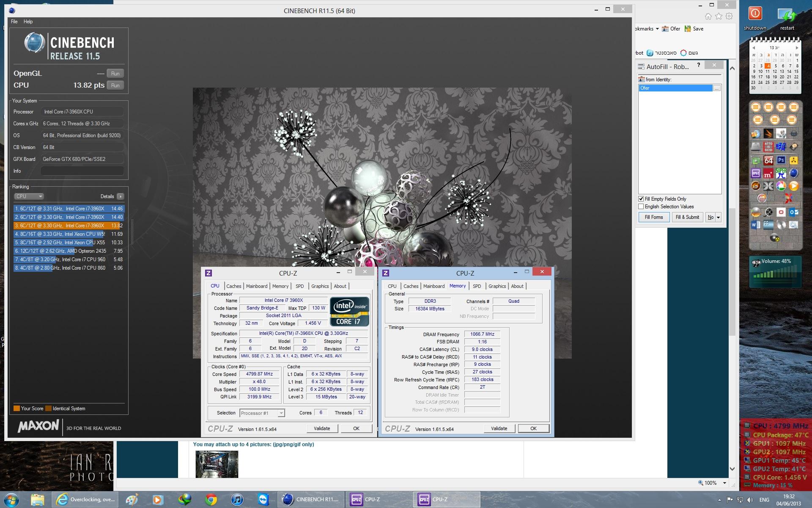Open iTunes from the taskbar
The image size is (812, 508).
[x=237, y=500]
